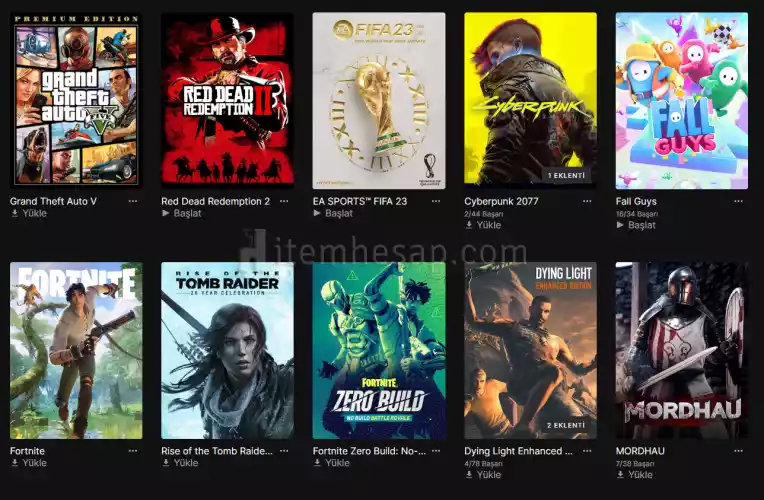Click the play icon under EA SPORTS FIFA 23
Viewport: 764px width, 500px height.
tap(317, 213)
